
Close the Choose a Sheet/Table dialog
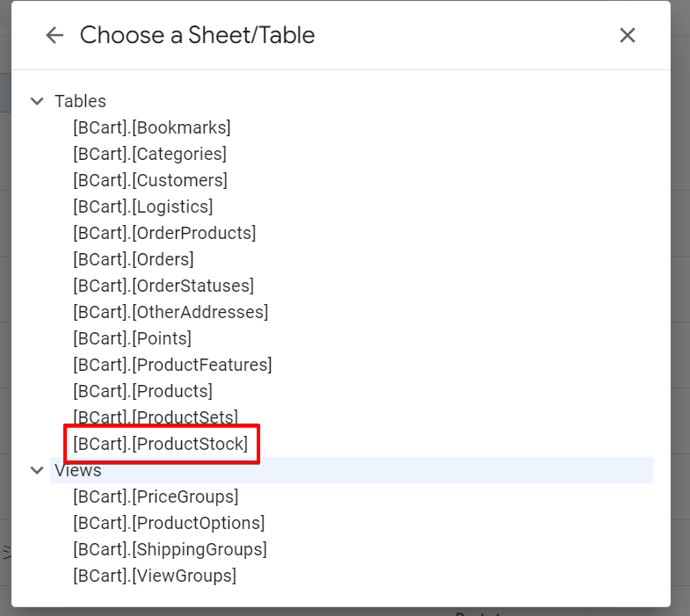click(x=627, y=35)
